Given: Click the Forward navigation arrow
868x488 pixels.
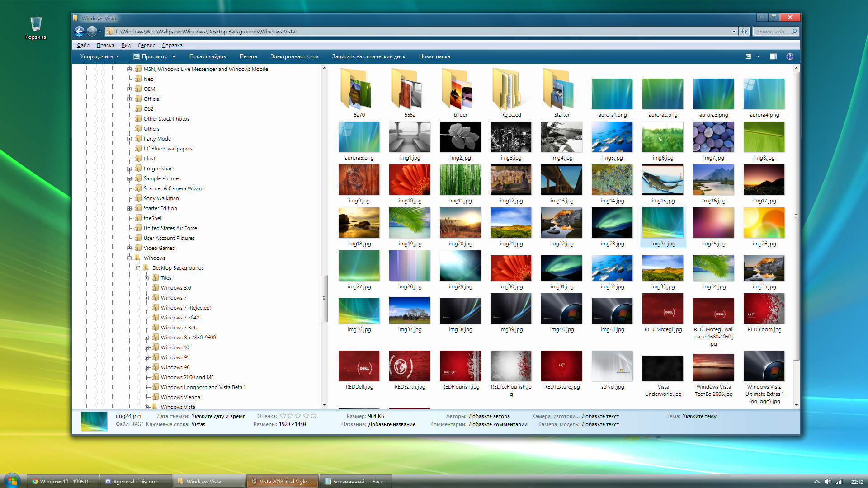Looking at the screenshot, I should (92, 31).
